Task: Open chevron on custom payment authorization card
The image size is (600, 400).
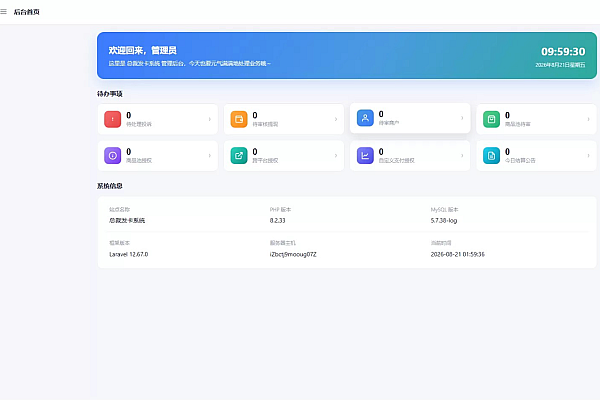Action: (x=462, y=156)
